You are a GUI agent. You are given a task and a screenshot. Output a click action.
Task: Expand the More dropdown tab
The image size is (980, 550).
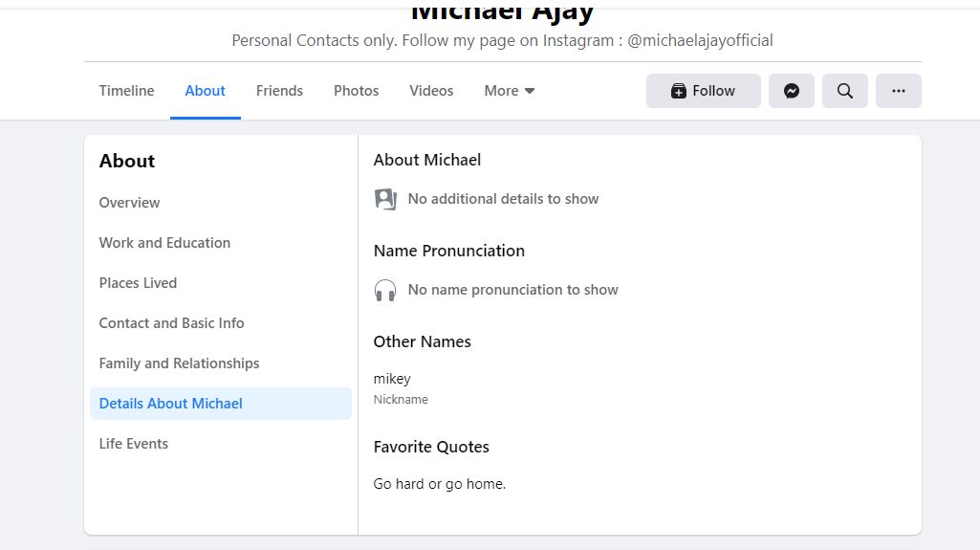pyautogui.click(x=510, y=91)
